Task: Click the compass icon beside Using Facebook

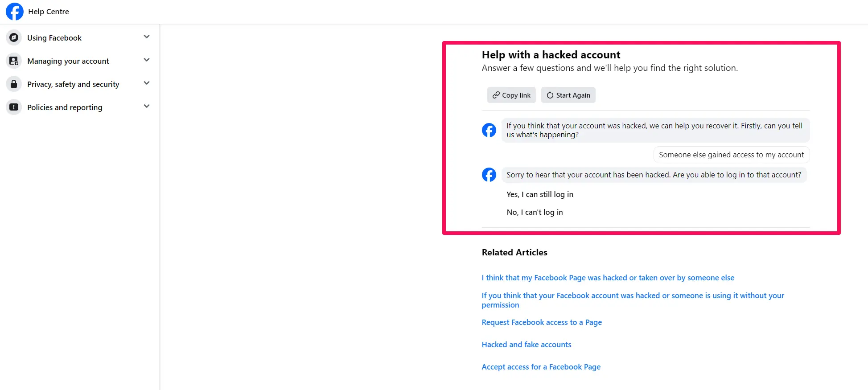Action: coord(14,37)
